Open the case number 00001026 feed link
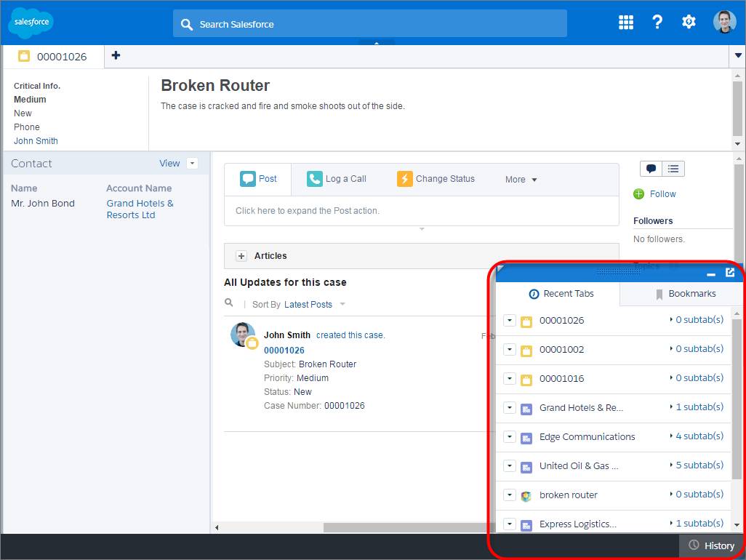 pyautogui.click(x=284, y=350)
